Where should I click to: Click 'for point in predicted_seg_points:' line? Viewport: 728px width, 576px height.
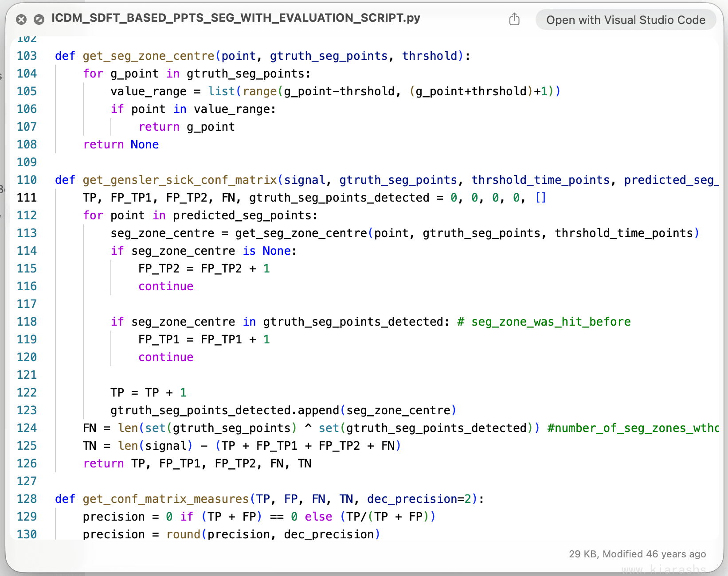click(x=200, y=215)
